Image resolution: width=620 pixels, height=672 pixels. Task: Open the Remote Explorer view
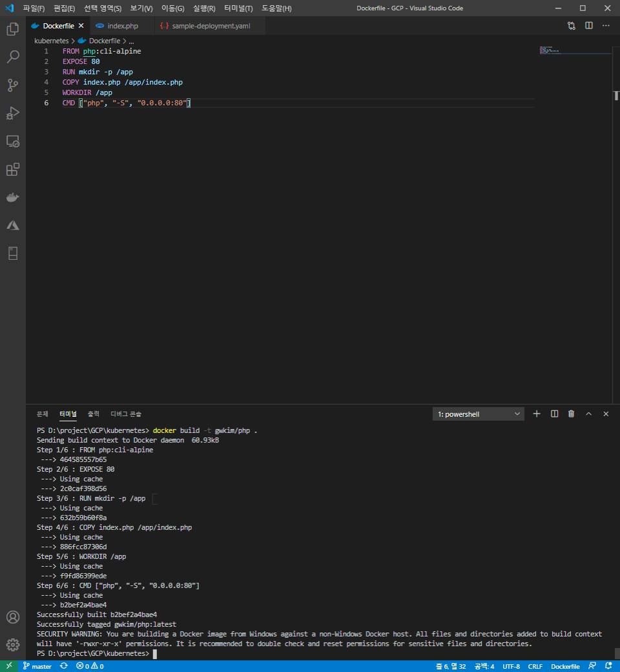pyautogui.click(x=13, y=142)
